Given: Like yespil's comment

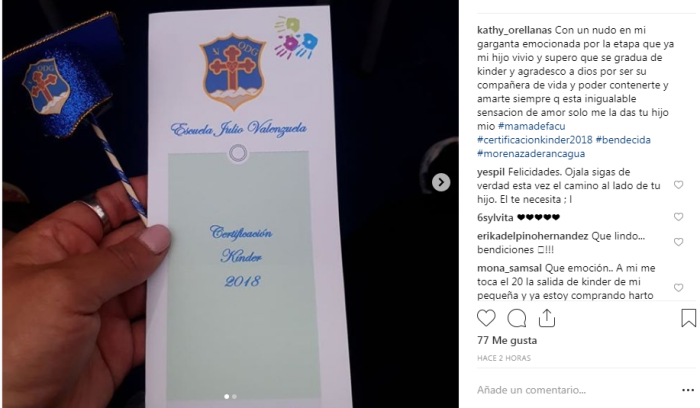Looking at the screenshot, I should click(678, 185).
